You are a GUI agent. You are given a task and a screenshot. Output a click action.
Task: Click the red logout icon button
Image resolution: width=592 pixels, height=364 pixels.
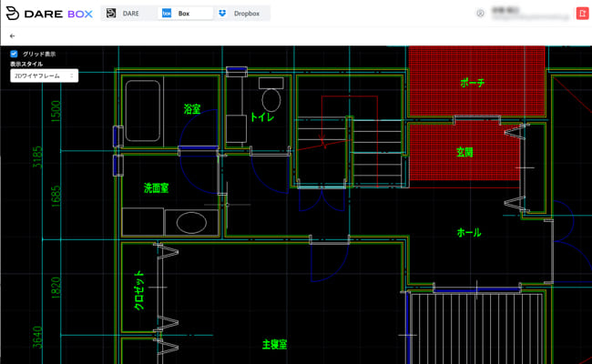point(582,14)
